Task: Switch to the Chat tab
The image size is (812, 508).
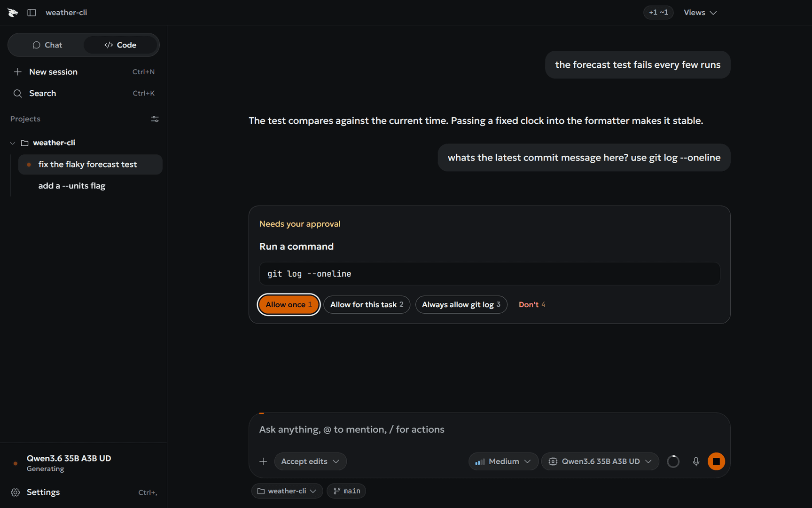Action: click(x=47, y=45)
